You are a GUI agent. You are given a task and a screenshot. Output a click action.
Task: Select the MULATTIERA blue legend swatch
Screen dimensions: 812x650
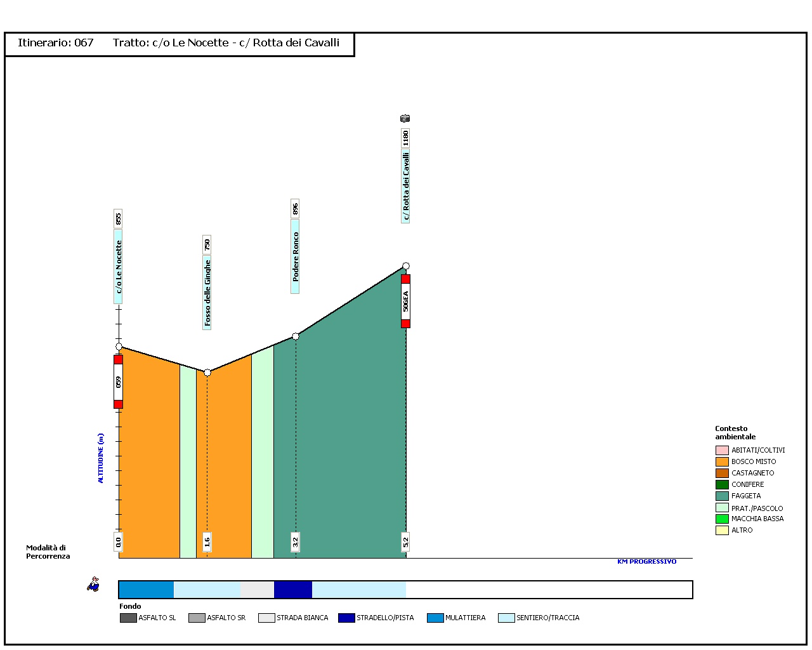(435, 618)
